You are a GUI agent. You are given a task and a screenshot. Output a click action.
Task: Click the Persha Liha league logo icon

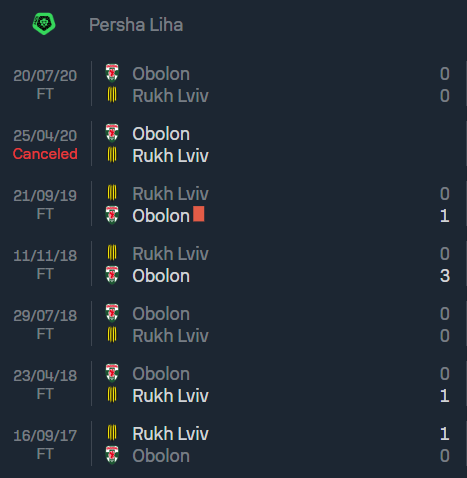(x=44, y=24)
